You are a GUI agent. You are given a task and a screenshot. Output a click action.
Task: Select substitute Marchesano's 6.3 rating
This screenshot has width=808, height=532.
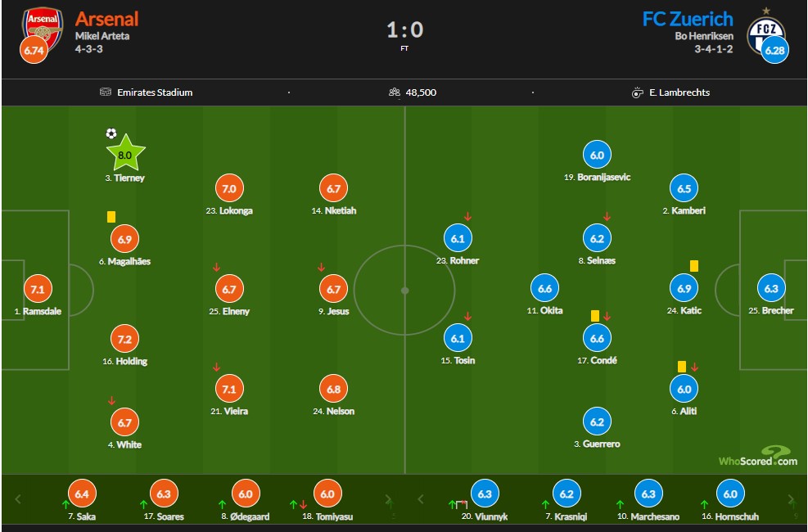(648, 494)
